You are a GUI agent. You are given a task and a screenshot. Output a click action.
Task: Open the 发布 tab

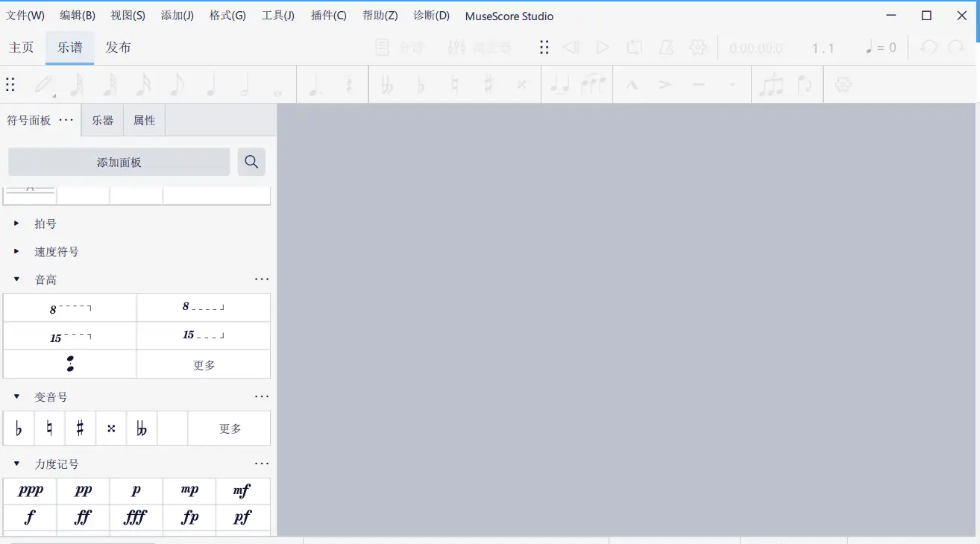[x=118, y=48]
